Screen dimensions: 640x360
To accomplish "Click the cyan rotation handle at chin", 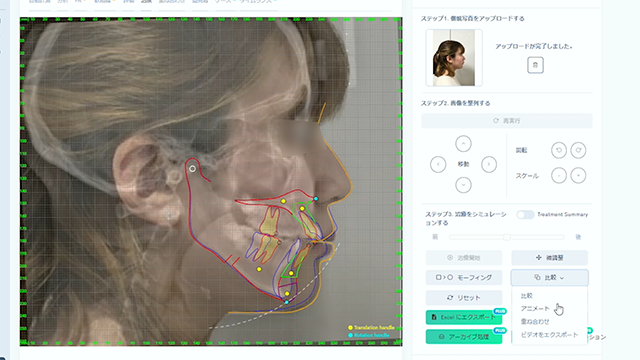I will (x=287, y=302).
